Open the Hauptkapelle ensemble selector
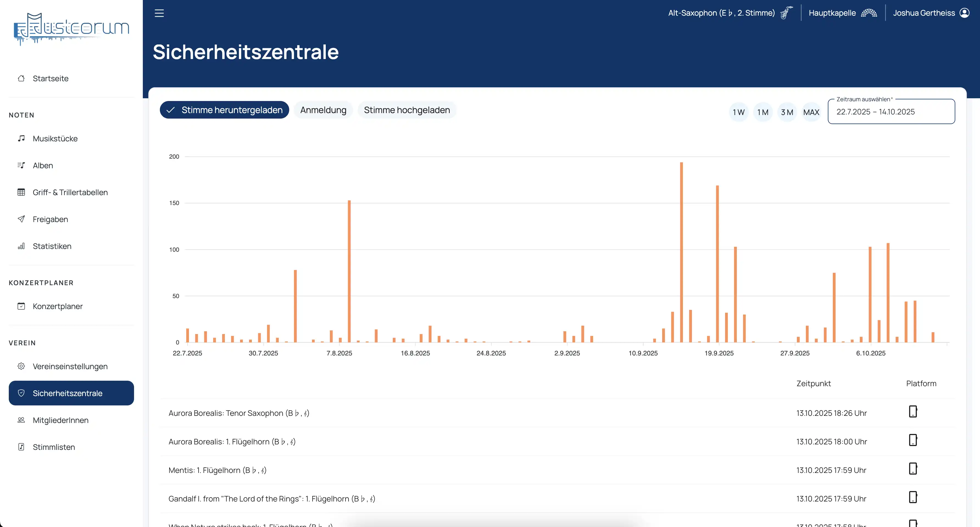 coord(832,13)
